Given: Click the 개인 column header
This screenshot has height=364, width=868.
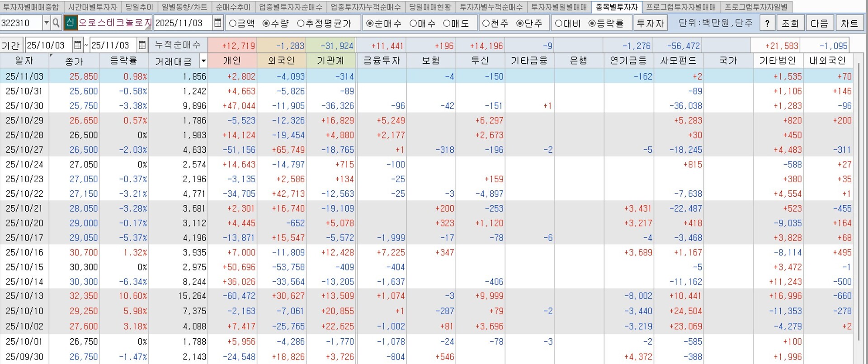Looking at the screenshot, I should coord(232,61).
